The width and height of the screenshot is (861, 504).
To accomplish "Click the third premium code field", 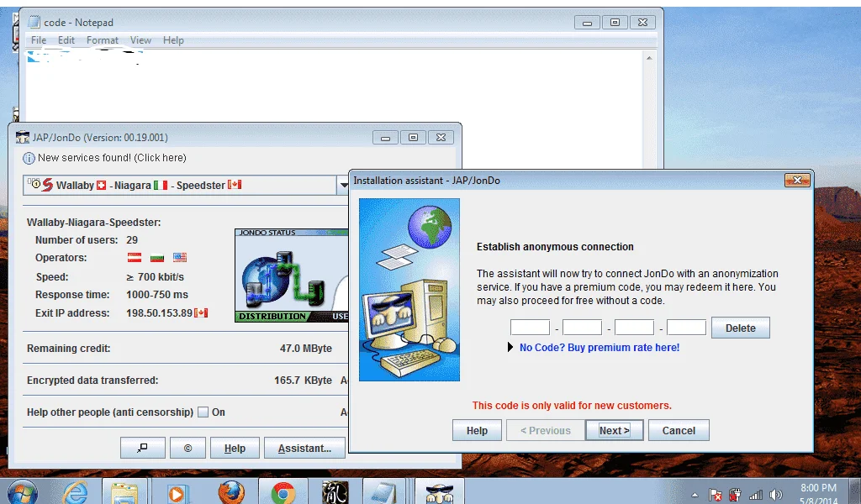I will click(x=634, y=328).
